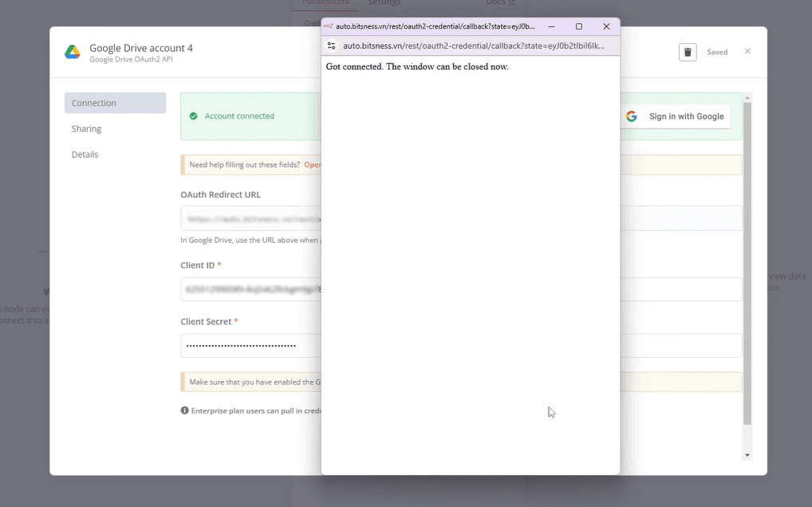Open the Details tab
Screen dimensions: 812x507
(85, 154)
